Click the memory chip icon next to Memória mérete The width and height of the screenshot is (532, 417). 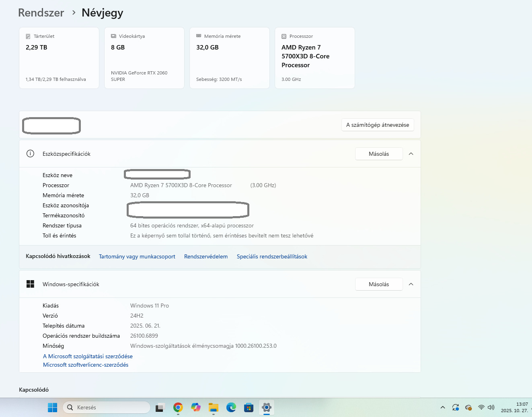pyautogui.click(x=199, y=36)
